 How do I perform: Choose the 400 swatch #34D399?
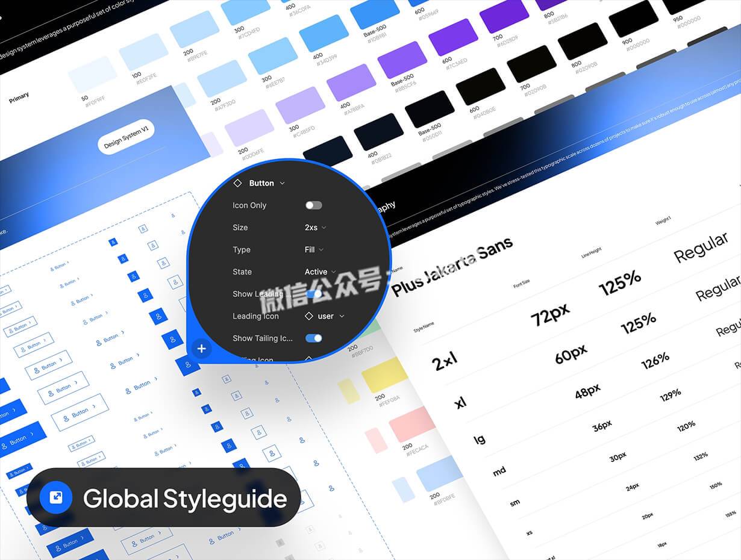click(x=324, y=33)
